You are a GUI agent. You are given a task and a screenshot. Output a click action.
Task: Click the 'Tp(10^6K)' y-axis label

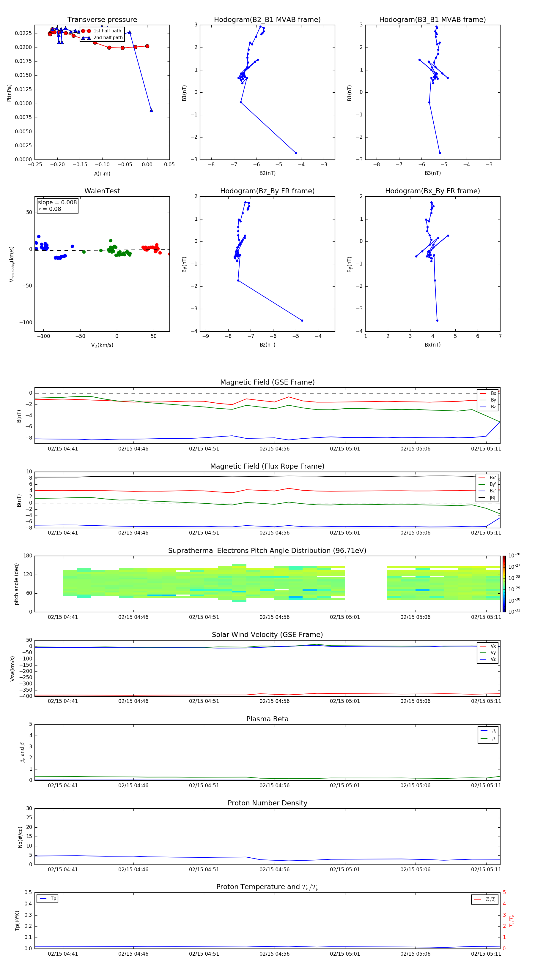click(x=17, y=921)
